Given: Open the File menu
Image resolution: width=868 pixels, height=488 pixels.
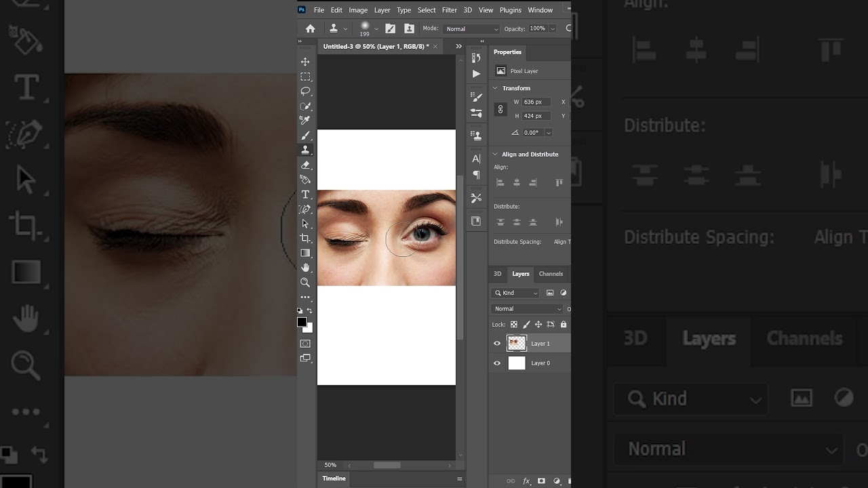Looking at the screenshot, I should tap(319, 10).
